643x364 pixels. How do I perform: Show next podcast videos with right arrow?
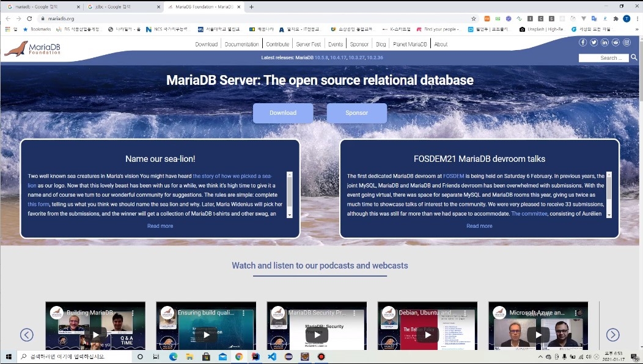[x=612, y=335]
